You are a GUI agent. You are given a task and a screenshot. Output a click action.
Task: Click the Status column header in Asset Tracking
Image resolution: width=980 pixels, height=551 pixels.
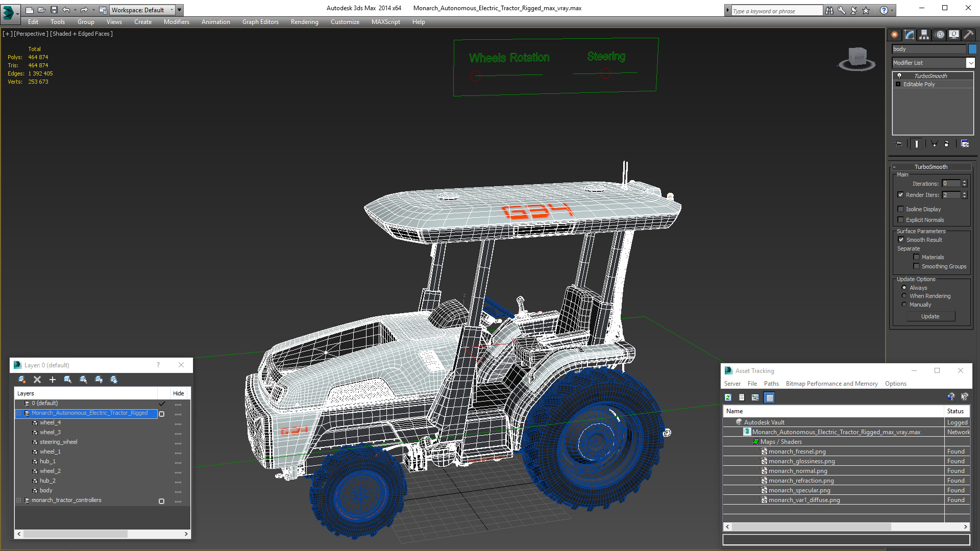[957, 411]
